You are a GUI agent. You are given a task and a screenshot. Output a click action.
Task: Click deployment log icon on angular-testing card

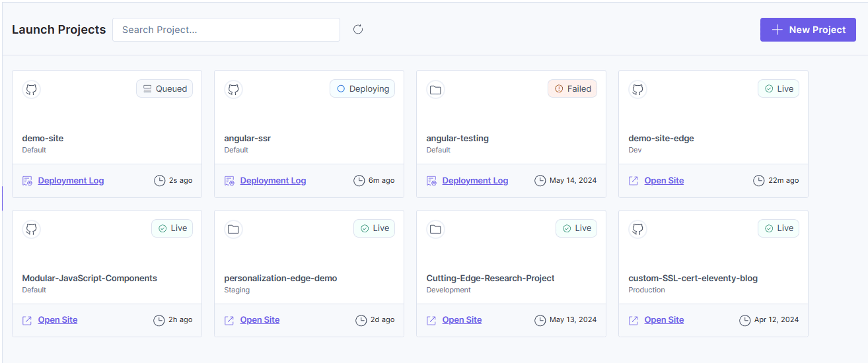click(x=432, y=181)
